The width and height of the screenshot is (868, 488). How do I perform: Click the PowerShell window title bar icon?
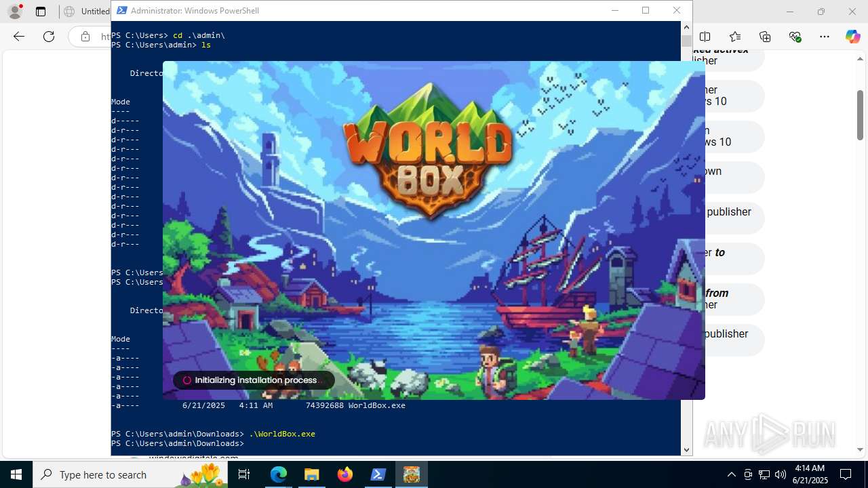click(x=121, y=10)
